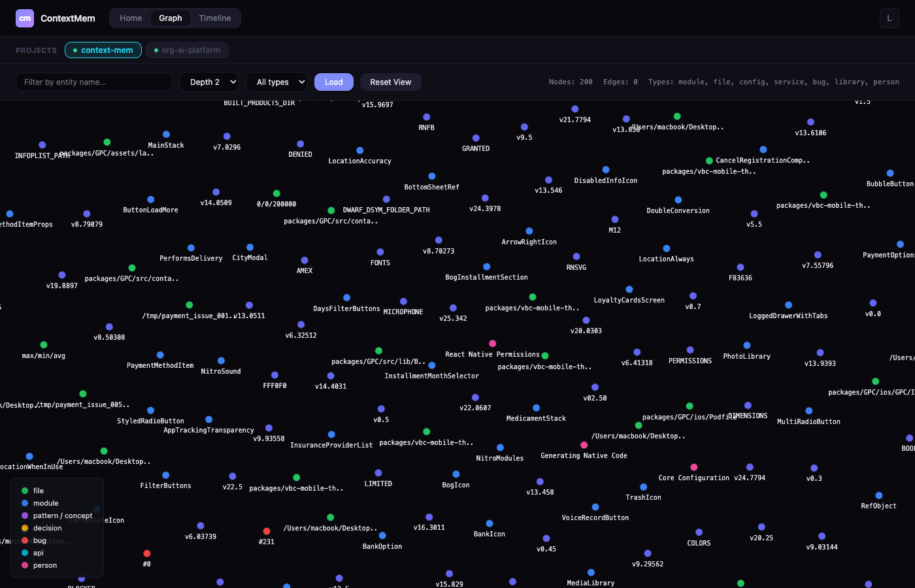Image resolution: width=915 pixels, height=588 pixels.
Task: Select the ButtonLoadMore node
Action: point(150,199)
